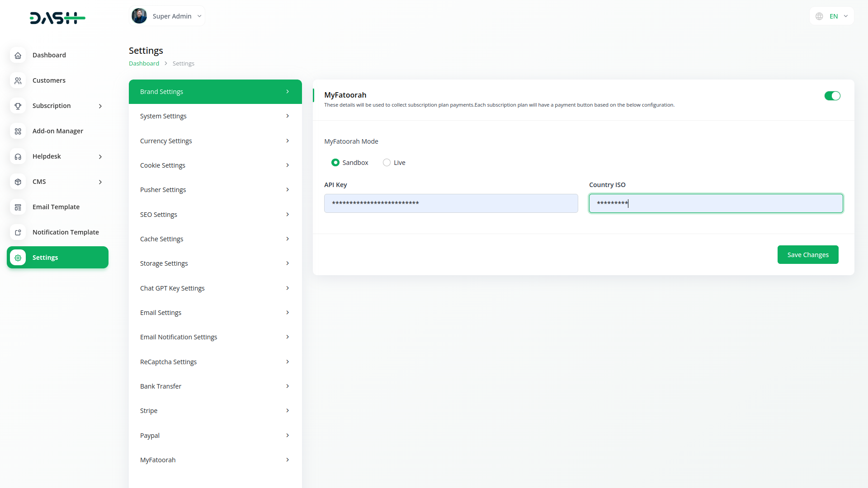Image resolution: width=868 pixels, height=488 pixels.
Task: Click the Email Template icon
Action: pyautogui.click(x=18, y=207)
